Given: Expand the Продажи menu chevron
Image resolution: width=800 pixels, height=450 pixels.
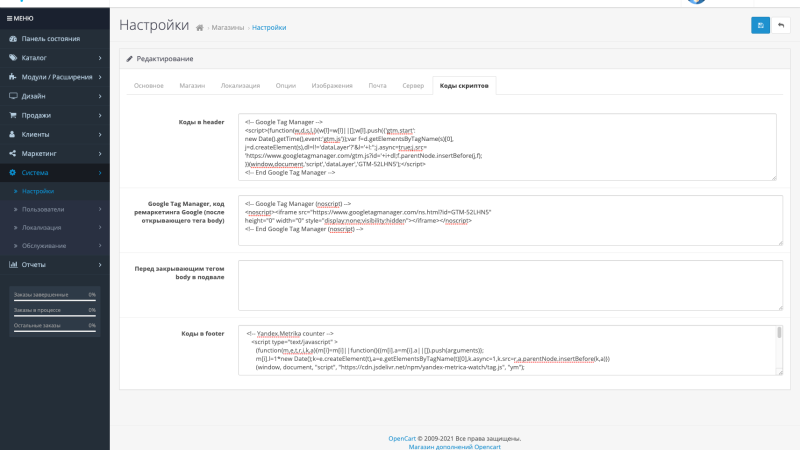Looking at the screenshot, I should click(x=100, y=115).
